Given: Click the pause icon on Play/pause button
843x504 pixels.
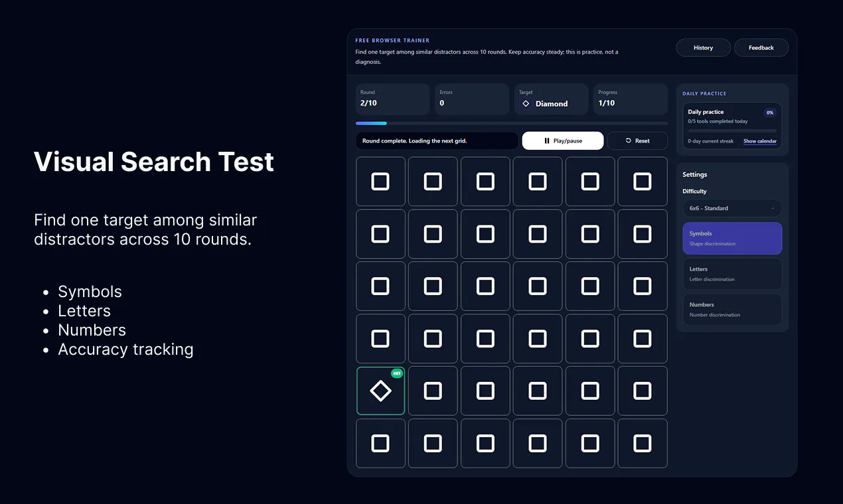Looking at the screenshot, I should (547, 141).
